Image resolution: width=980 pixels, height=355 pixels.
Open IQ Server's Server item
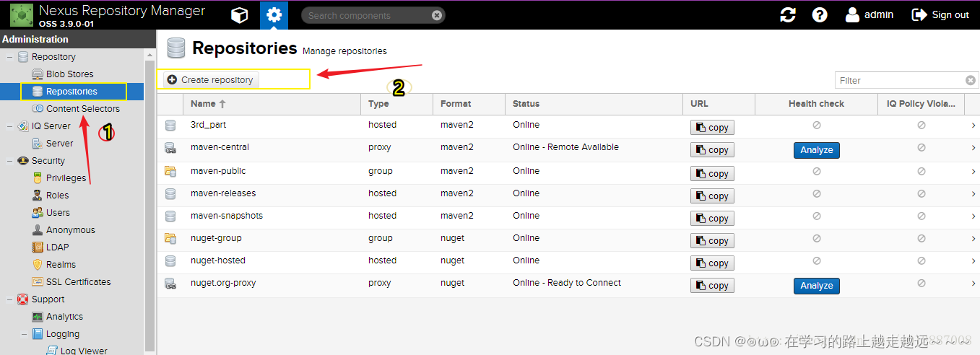coord(59,144)
